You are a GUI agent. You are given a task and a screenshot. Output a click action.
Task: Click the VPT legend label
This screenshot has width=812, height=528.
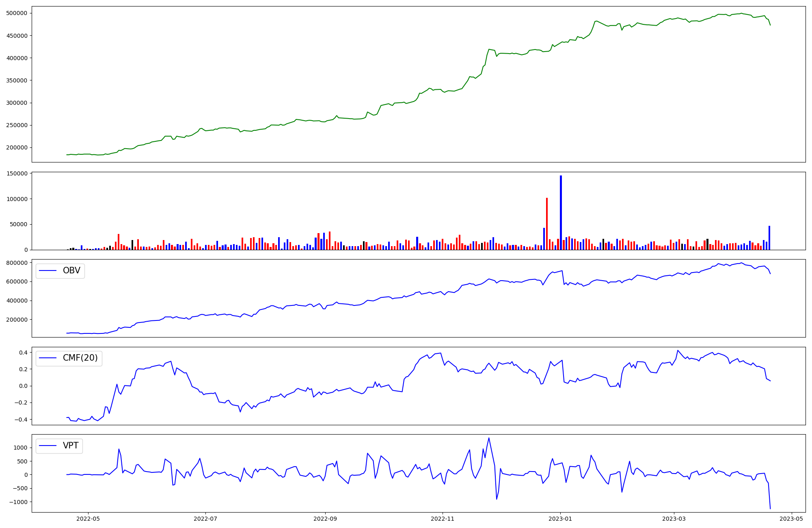71,446
